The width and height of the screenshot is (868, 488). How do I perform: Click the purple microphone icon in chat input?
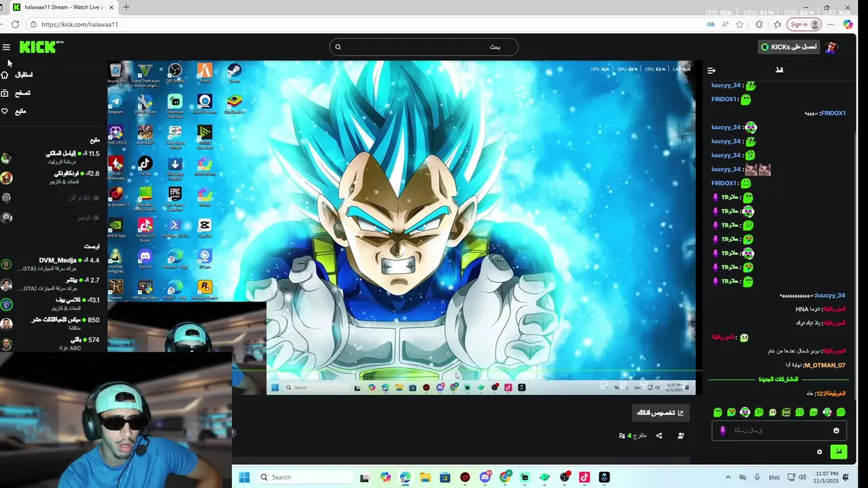pyautogui.click(x=722, y=430)
